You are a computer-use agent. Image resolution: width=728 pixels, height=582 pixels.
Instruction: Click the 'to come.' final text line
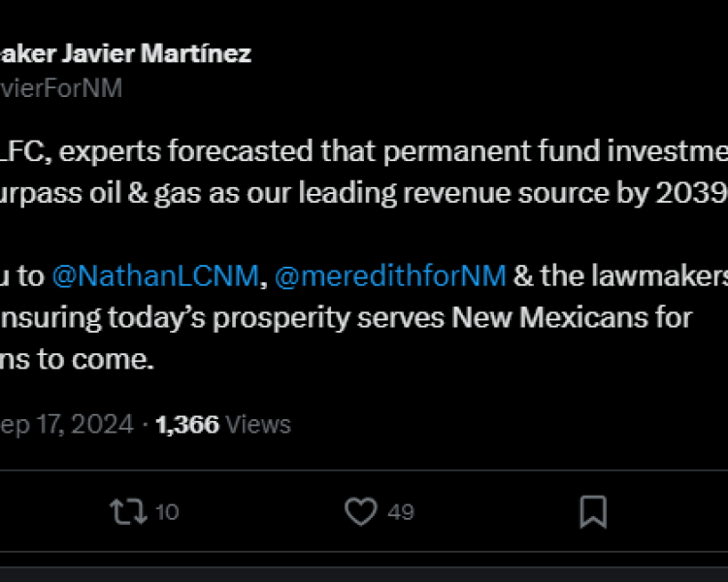(x=78, y=359)
